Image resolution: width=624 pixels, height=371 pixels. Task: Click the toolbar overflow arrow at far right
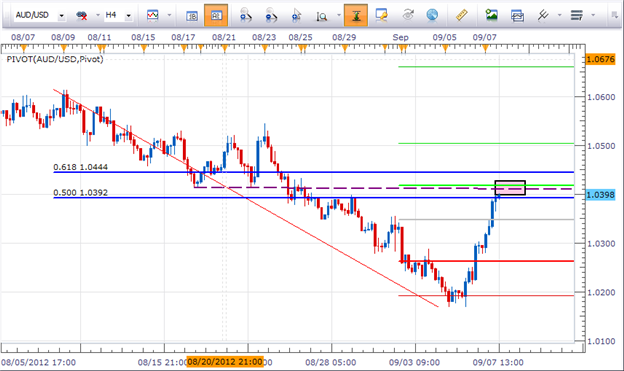click(x=614, y=16)
